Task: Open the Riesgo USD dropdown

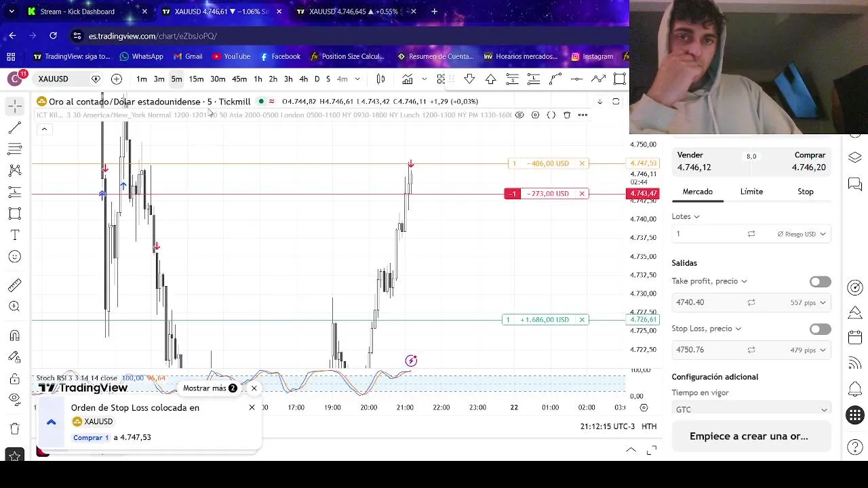Action: [802, 234]
